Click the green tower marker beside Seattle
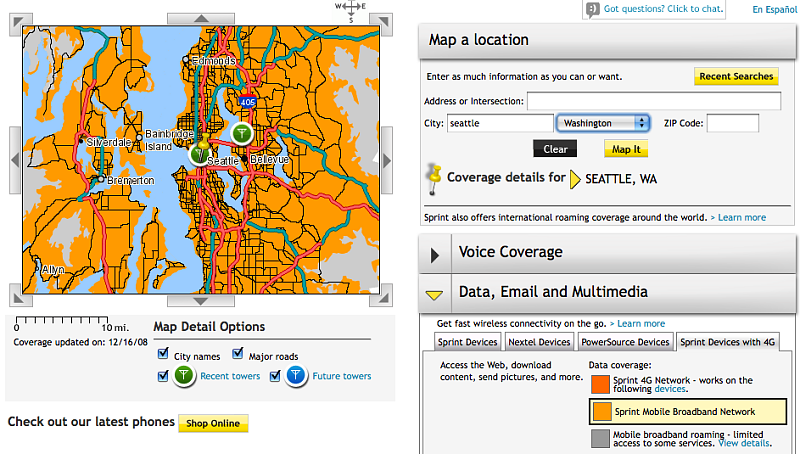Screen dimensions: 800x454 click(x=198, y=155)
